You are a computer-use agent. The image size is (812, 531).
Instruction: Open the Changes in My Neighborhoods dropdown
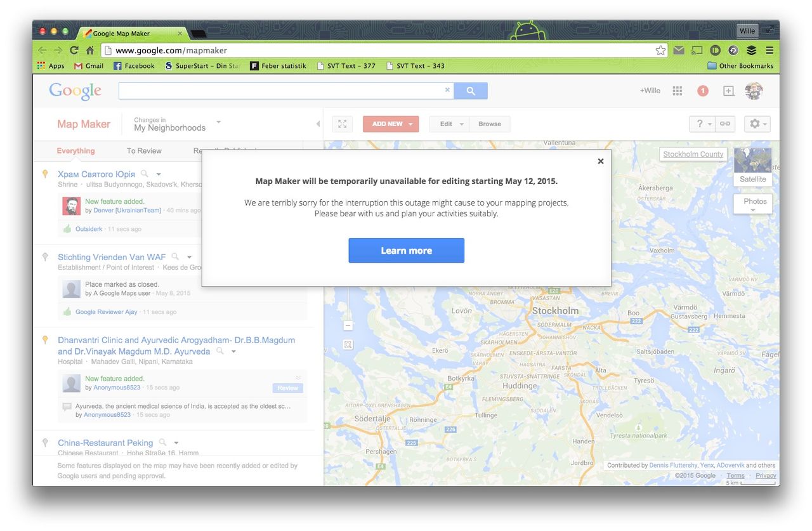[178, 124]
